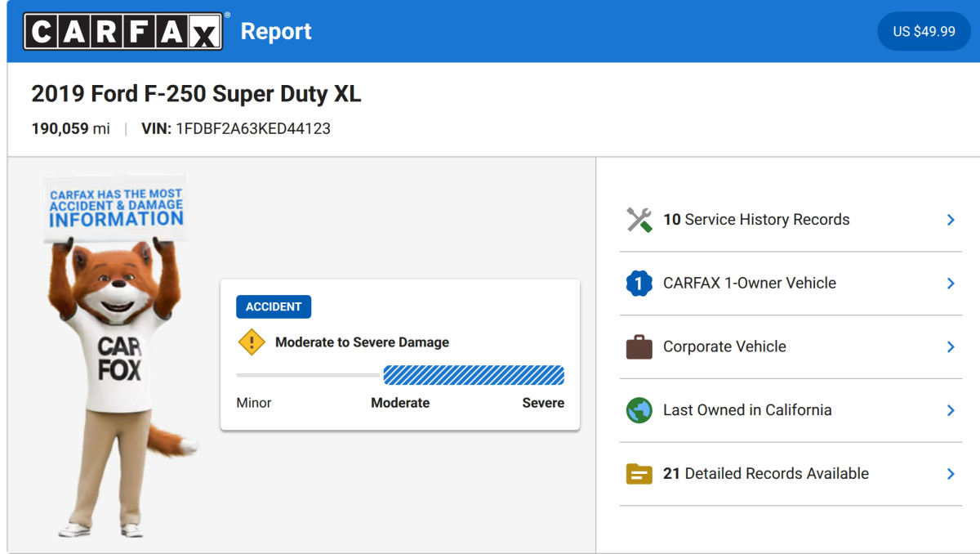
Task: Click Moderate to Severe Damage text
Action: click(x=362, y=342)
